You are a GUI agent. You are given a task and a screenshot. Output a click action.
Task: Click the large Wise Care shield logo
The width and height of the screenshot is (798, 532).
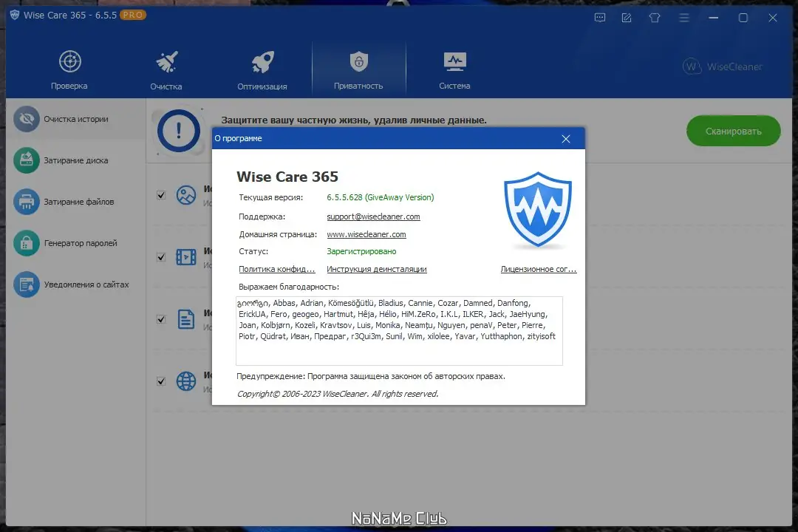[538, 209]
